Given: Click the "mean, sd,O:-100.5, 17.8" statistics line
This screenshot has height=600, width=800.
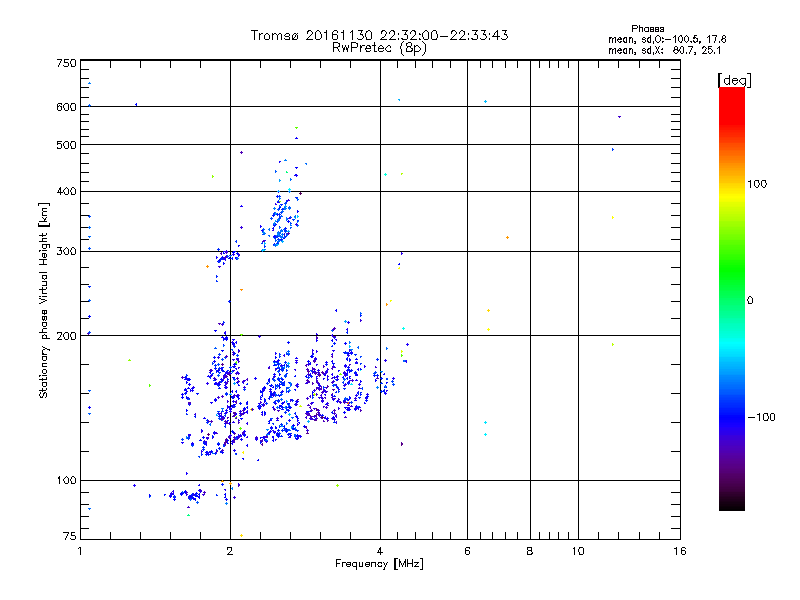Looking at the screenshot, I should click(x=667, y=40).
